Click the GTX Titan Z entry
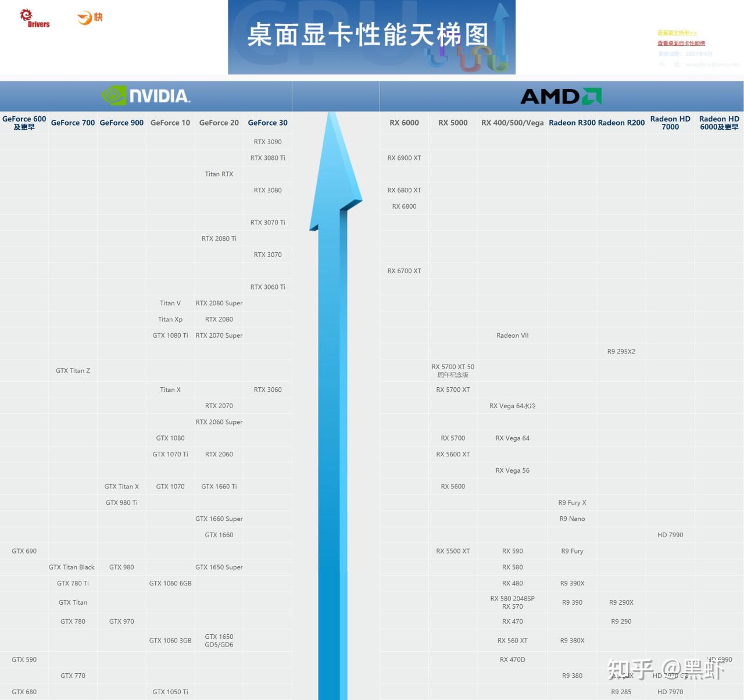 (x=73, y=371)
